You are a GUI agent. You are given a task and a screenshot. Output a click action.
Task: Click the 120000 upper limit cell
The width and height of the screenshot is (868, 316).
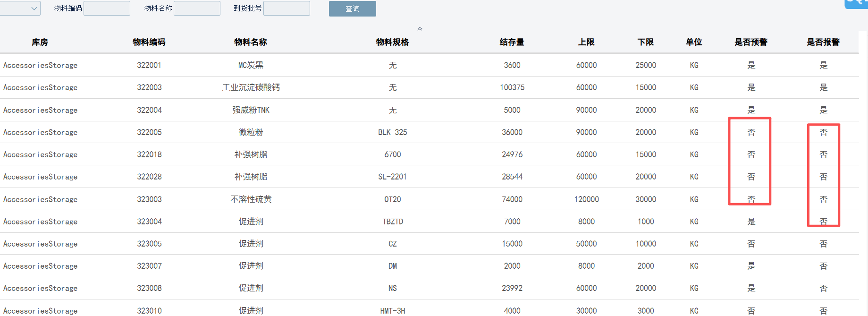click(586, 199)
